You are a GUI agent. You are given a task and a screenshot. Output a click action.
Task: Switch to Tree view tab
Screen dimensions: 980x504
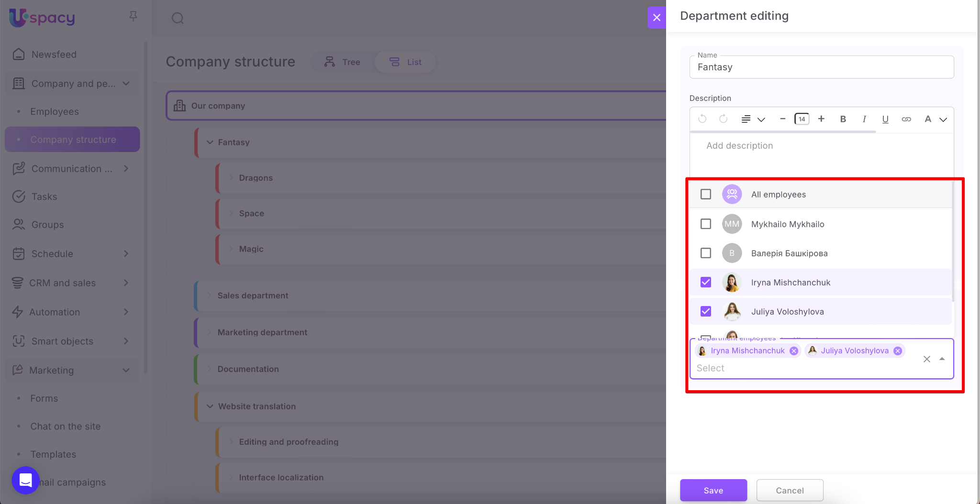pyautogui.click(x=342, y=62)
